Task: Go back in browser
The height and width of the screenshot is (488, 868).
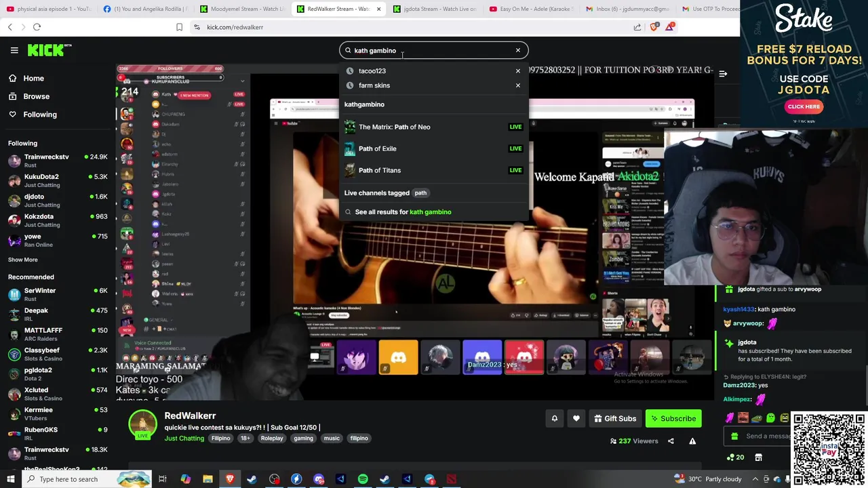Action: (x=9, y=27)
